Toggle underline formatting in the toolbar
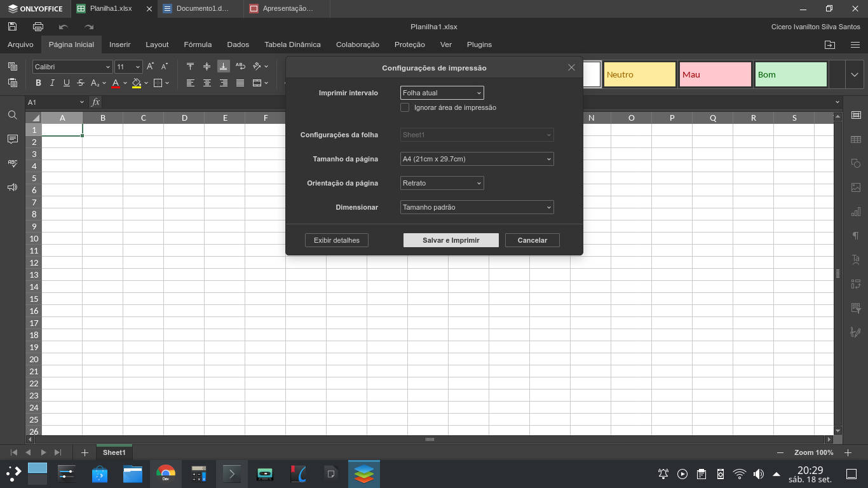Viewport: 868px width, 488px height. coord(66,83)
